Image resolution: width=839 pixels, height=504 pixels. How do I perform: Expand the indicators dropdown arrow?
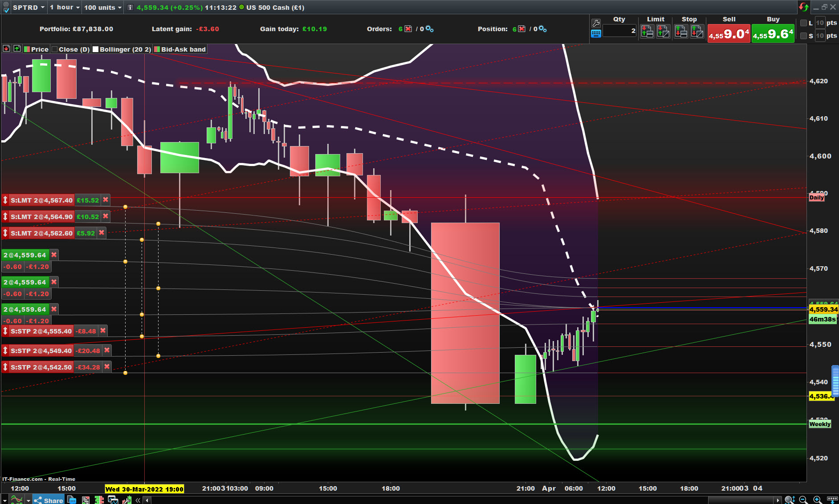click(x=28, y=500)
